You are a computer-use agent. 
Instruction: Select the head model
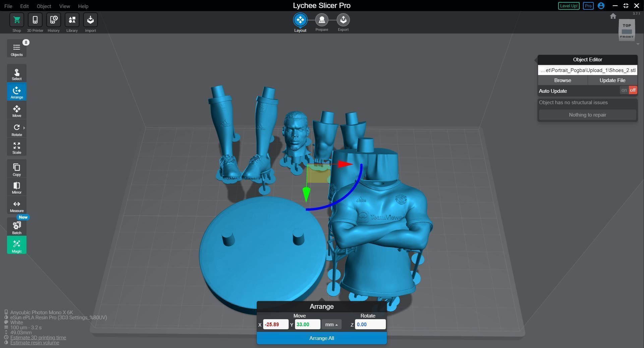click(x=295, y=132)
